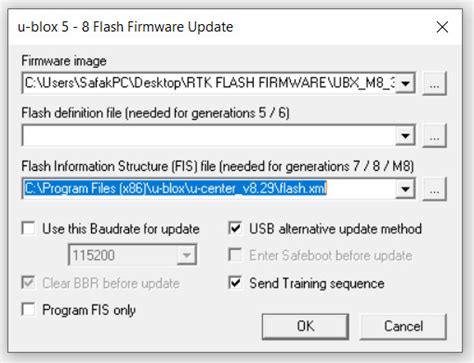
Task: Toggle Send Training sequence checkbox
Action: click(235, 283)
